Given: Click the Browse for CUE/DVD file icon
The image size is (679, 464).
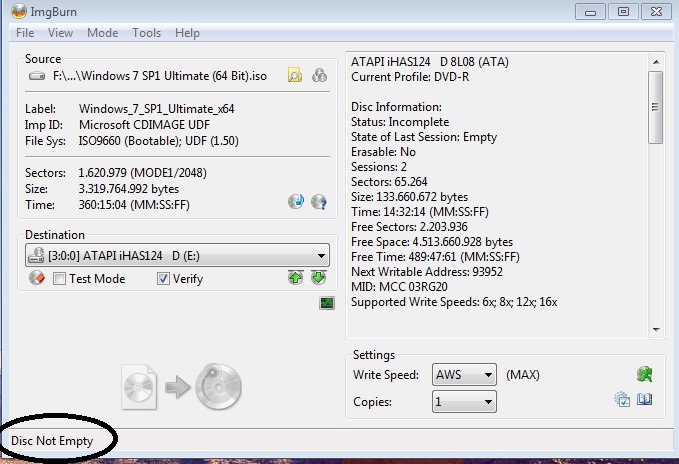Looking at the screenshot, I should pyautogui.click(x=320, y=76).
